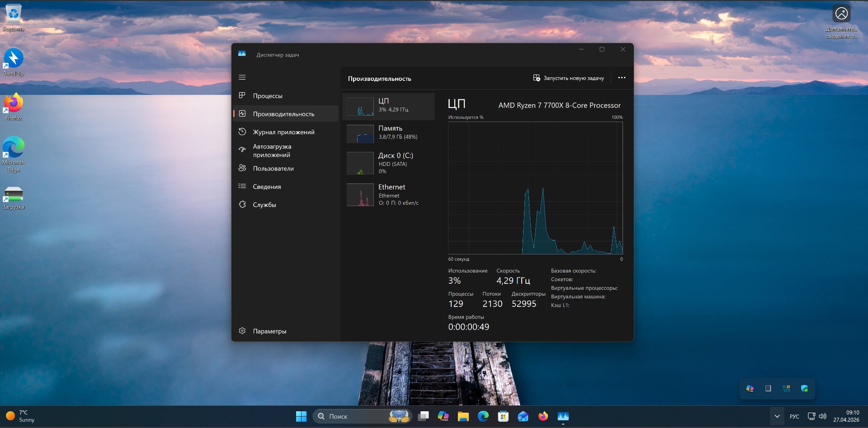
Task: Click the Журнал приложений history icon
Action: point(242,132)
